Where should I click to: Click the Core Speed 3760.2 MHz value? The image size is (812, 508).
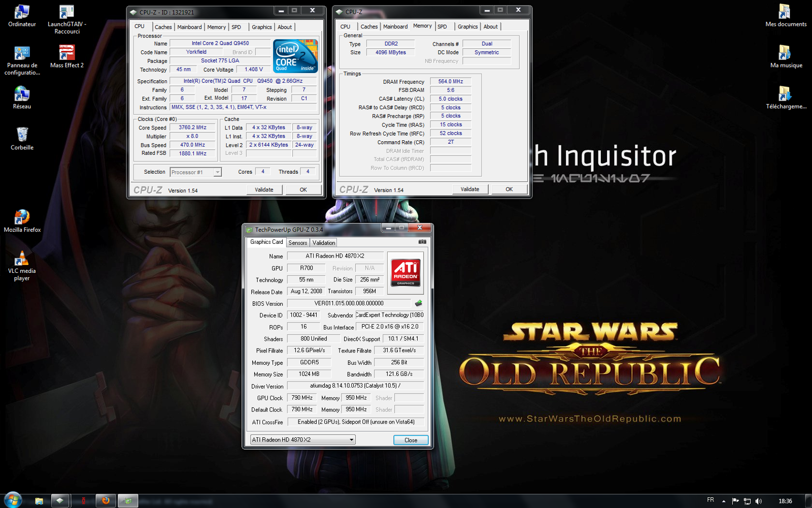(x=193, y=128)
